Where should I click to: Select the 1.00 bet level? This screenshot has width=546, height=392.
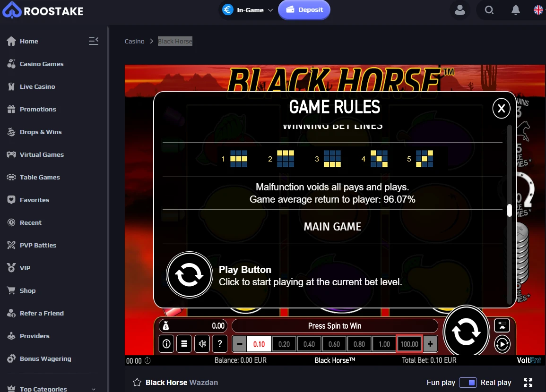[384, 344]
